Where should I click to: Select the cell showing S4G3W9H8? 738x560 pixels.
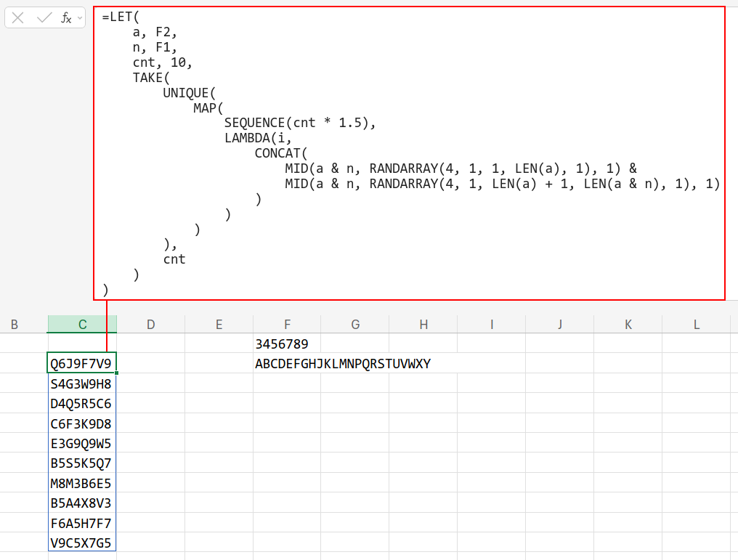coord(82,384)
